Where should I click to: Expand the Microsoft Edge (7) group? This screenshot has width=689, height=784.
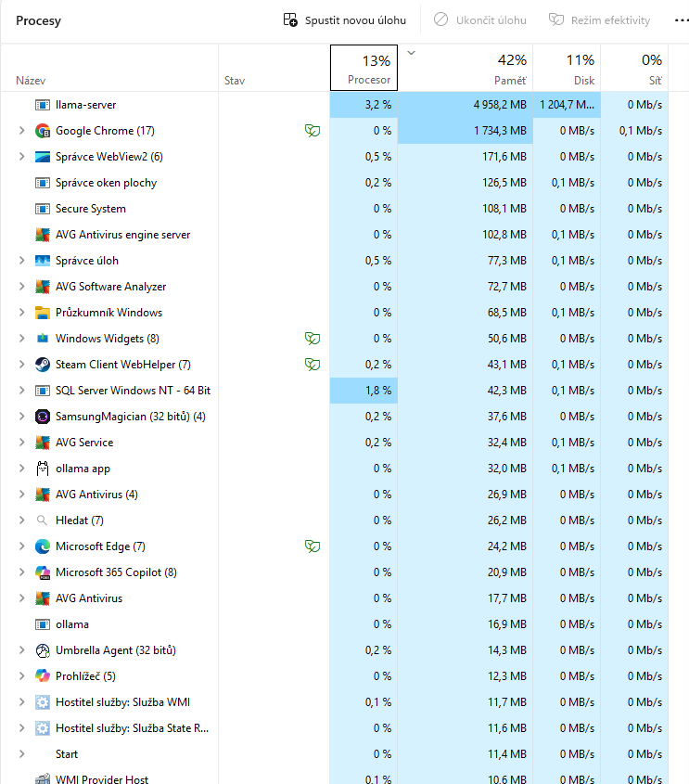point(21,546)
